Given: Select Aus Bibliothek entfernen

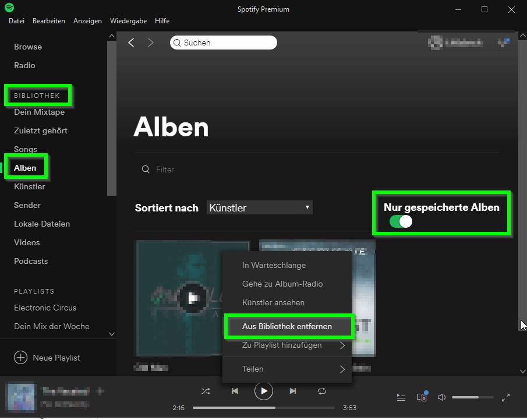Looking at the screenshot, I should click(x=287, y=326).
